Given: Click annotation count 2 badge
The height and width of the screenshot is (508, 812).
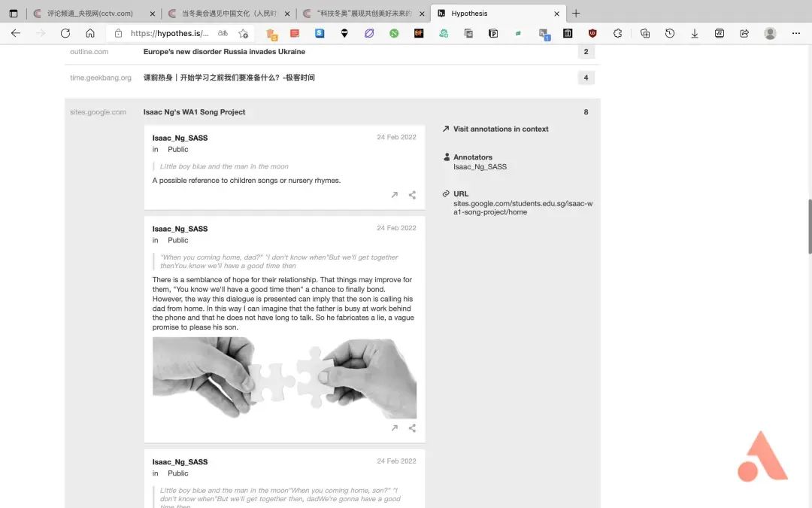Looking at the screenshot, I should click(x=586, y=52).
